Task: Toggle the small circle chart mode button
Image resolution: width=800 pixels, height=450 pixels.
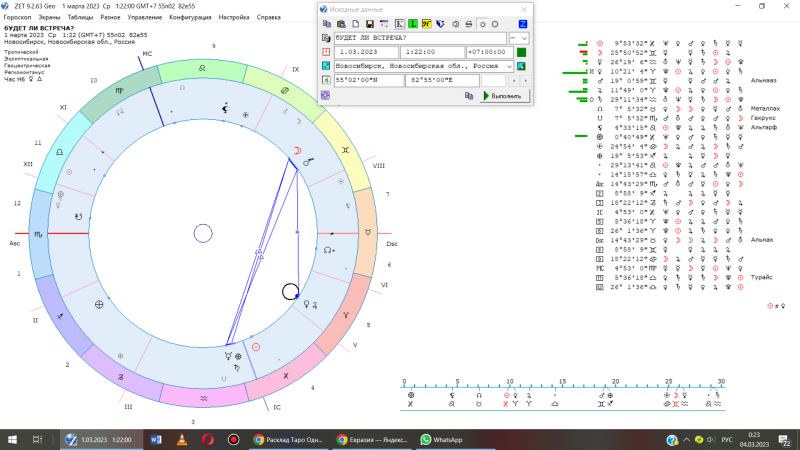Action: [484, 23]
